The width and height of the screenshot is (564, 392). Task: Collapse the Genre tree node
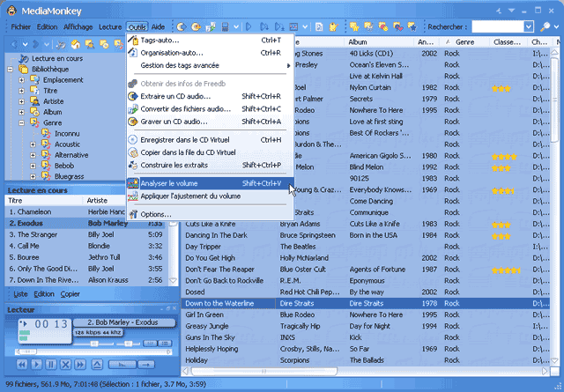click(x=21, y=122)
